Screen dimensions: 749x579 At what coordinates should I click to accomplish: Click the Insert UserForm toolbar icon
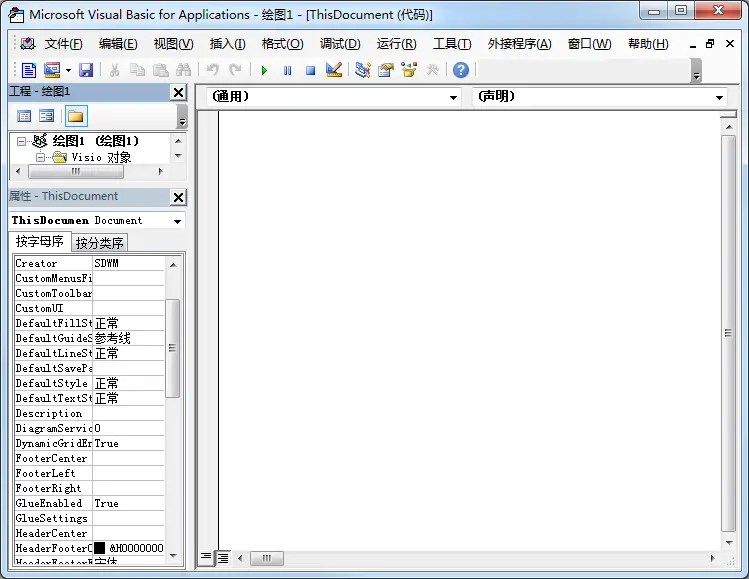click(x=52, y=70)
